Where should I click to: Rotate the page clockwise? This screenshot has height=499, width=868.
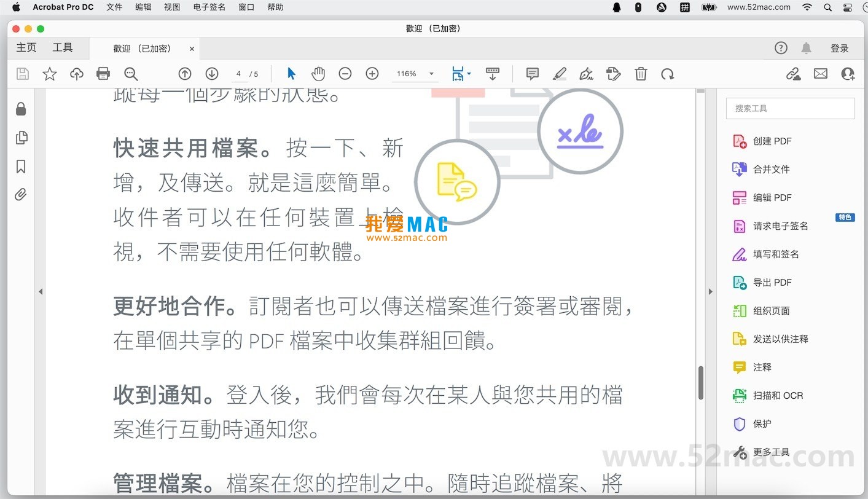(668, 74)
